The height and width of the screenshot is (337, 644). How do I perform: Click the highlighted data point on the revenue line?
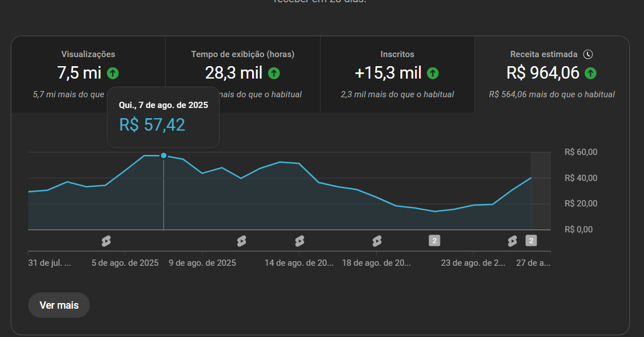click(164, 155)
